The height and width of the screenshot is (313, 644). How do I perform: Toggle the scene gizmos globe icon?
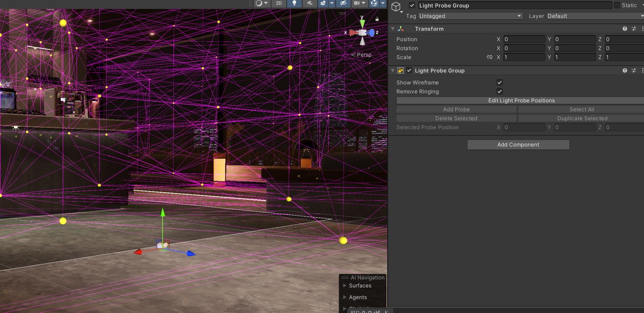pos(374,3)
